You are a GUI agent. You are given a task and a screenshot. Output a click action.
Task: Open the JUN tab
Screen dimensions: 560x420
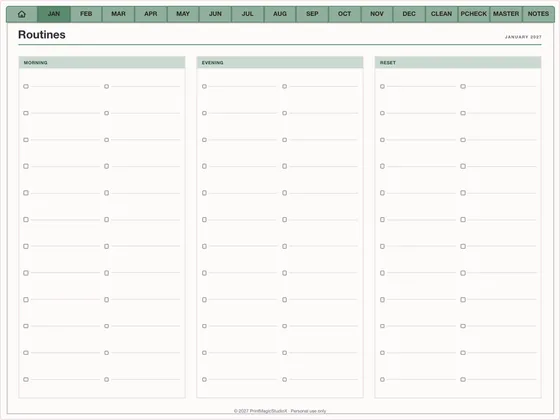(x=215, y=14)
